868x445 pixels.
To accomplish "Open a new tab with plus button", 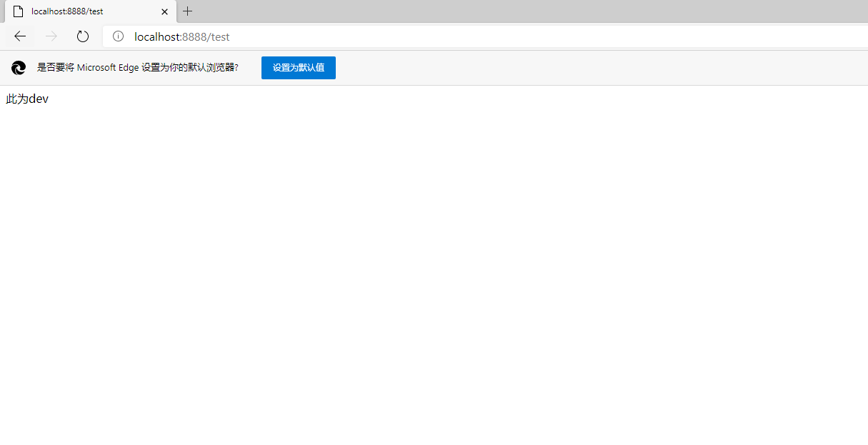I will click(x=188, y=11).
